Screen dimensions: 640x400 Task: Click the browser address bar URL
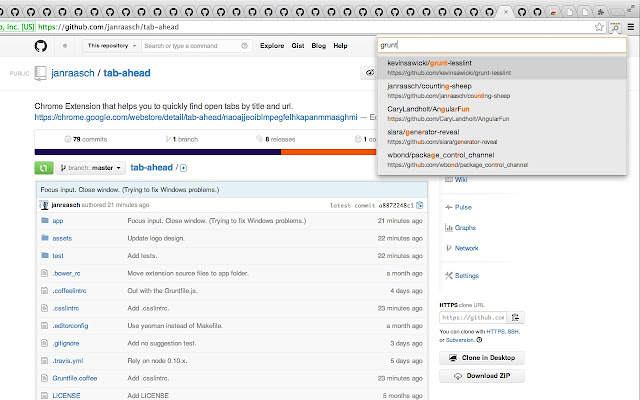[x=108, y=27]
